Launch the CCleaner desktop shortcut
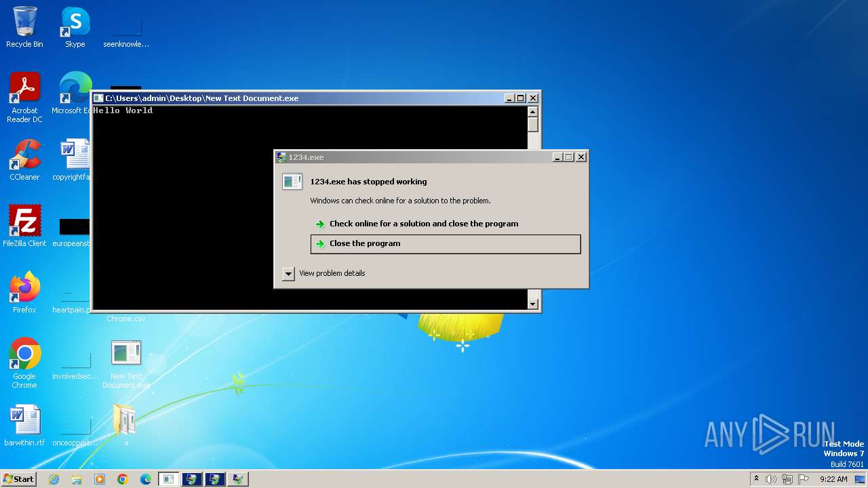The height and width of the screenshot is (488, 868). click(24, 160)
